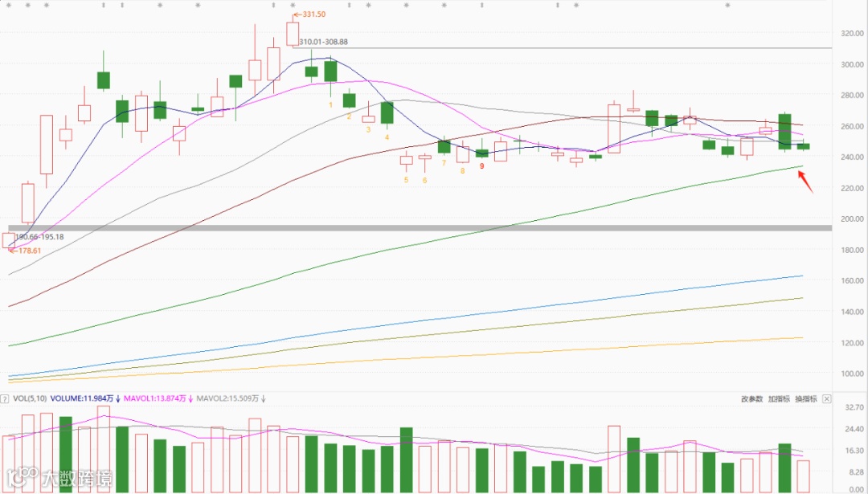Click the 300.00 price axis label

pyautogui.click(x=853, y=64)
